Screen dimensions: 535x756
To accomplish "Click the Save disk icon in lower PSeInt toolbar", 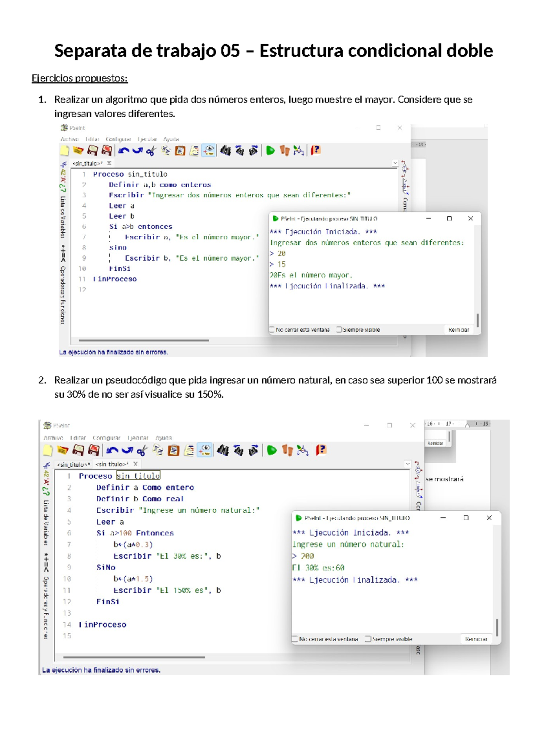I will pyautogui.click(x=78, y=450).
